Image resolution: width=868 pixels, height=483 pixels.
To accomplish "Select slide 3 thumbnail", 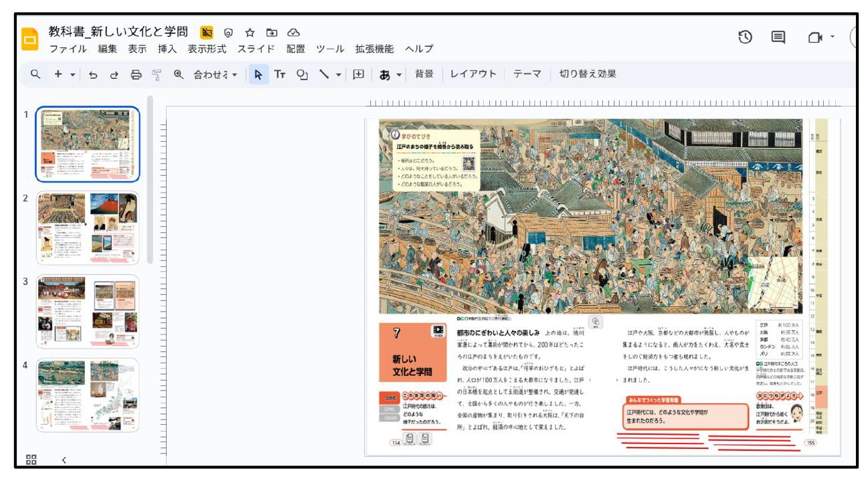I will coord(88,311).
